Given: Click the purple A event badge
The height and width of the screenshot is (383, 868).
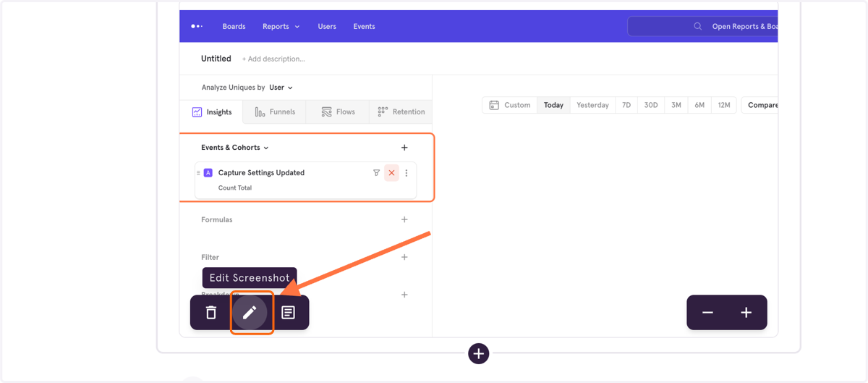Looking at the screenshot, I should (208, 173).
